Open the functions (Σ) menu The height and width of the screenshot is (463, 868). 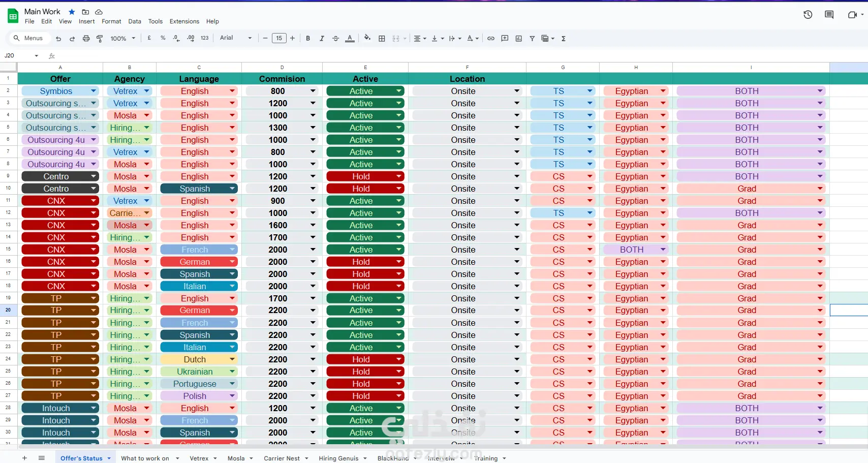coord(564,38)
